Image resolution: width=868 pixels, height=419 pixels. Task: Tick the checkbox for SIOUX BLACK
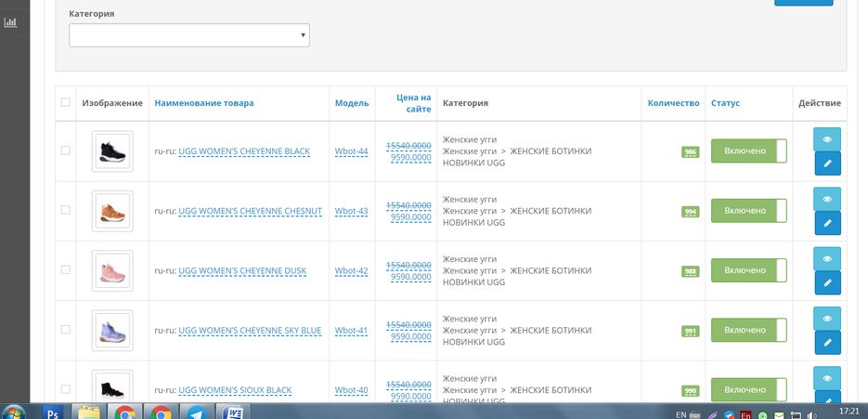pyautogui.click(x=66, y=389)
